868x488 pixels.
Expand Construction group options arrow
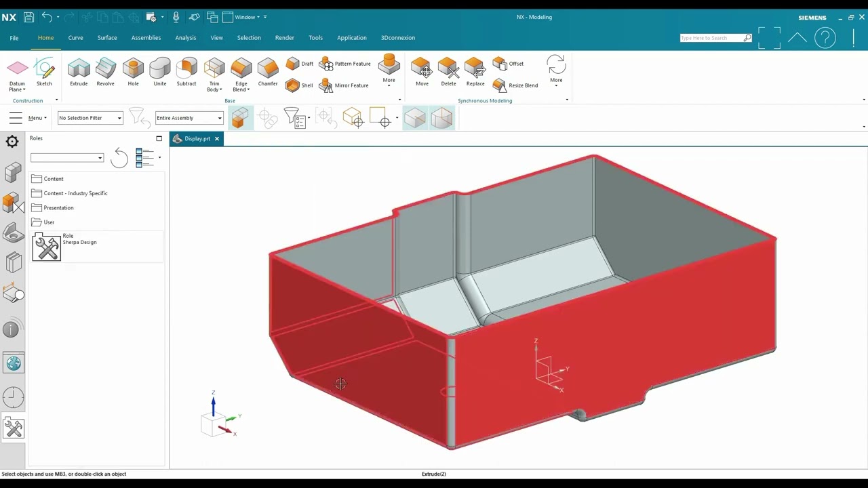click(56, 100)
